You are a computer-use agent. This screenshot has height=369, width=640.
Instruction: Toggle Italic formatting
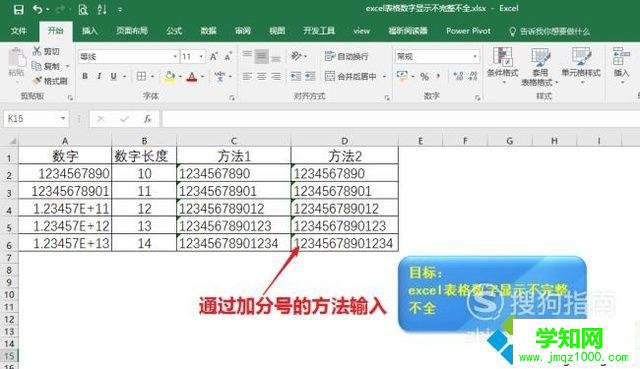(x=99, y=76)
